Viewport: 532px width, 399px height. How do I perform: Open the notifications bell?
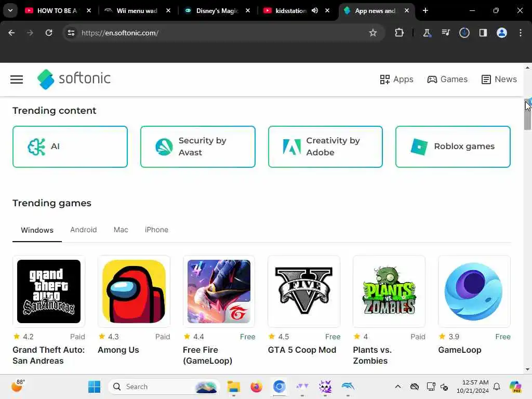tap(497, 387)
